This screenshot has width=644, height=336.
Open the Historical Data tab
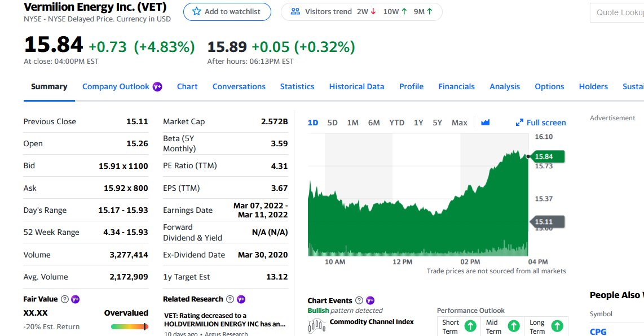tap(356, 86)
